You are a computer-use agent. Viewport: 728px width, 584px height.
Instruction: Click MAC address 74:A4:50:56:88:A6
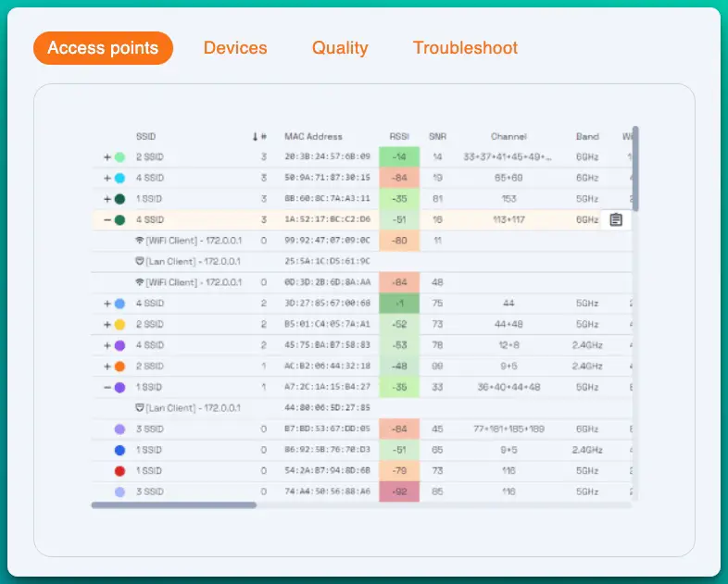coord(327,491)
